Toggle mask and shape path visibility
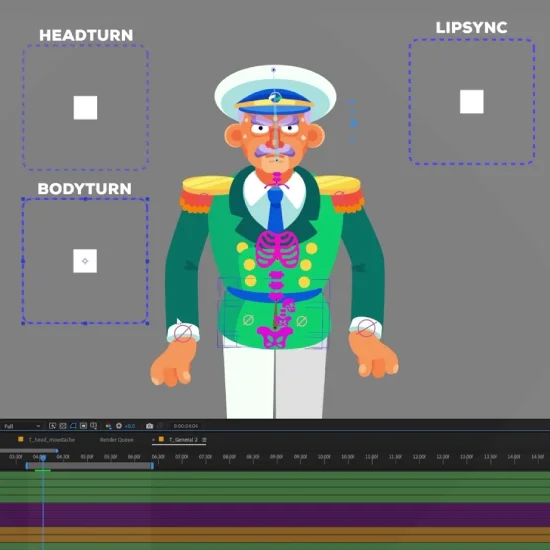This screenshot has width=550, height=550. coord(73,426)
